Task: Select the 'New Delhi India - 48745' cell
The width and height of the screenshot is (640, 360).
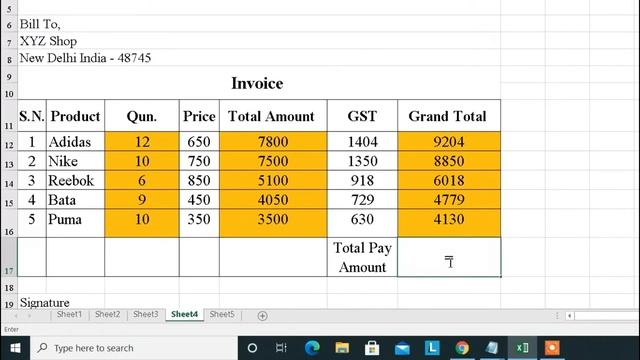Action: [85, 58]
